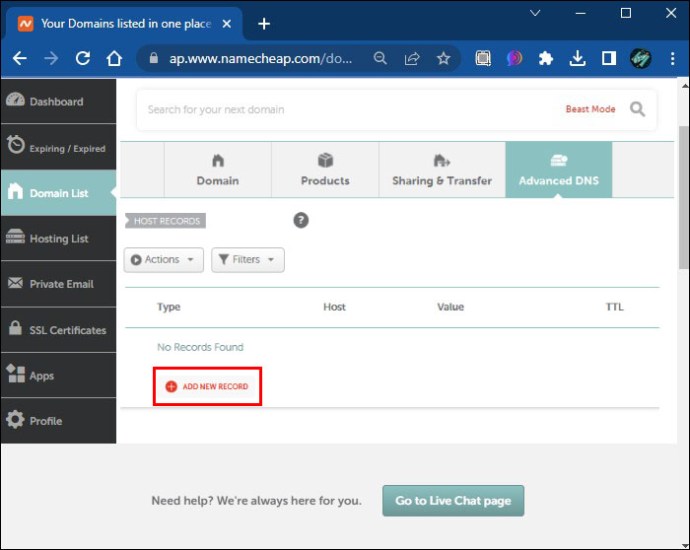Open the tab search chevron

535,13
